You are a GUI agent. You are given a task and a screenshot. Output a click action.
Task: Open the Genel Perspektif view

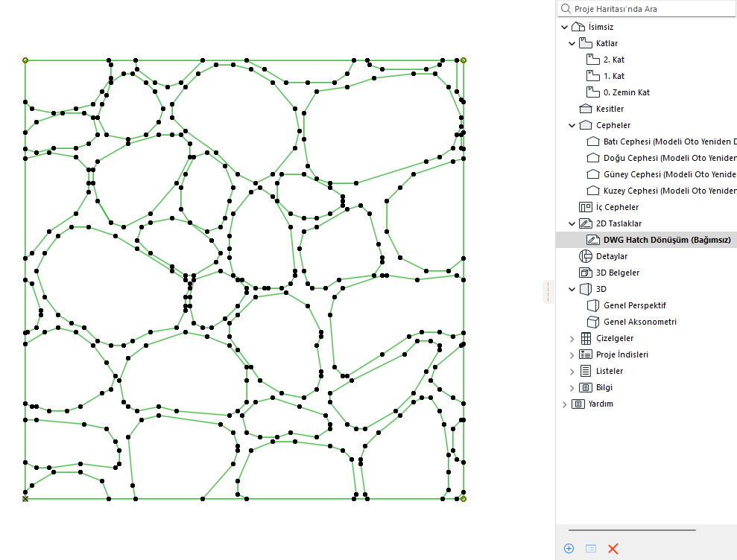(634, 305)
